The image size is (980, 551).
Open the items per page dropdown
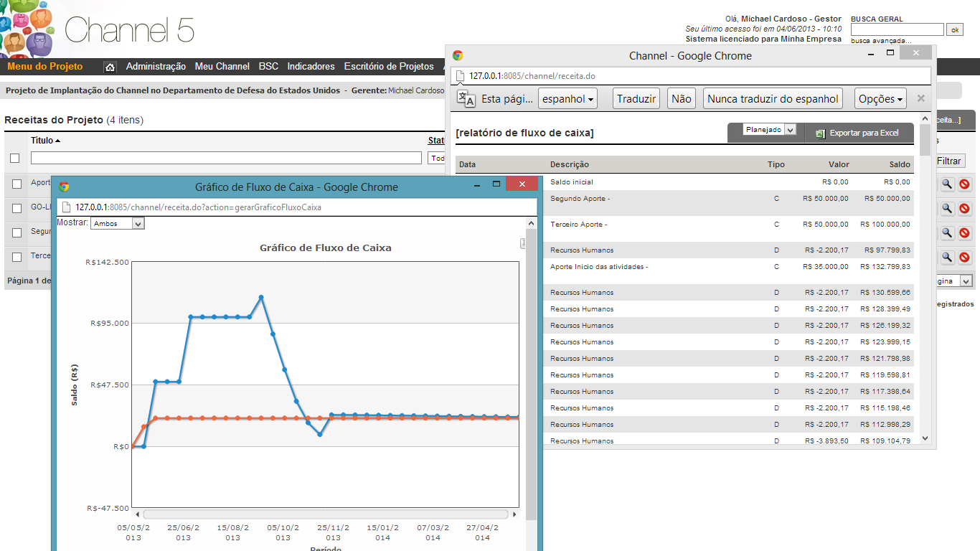[953, 281]
